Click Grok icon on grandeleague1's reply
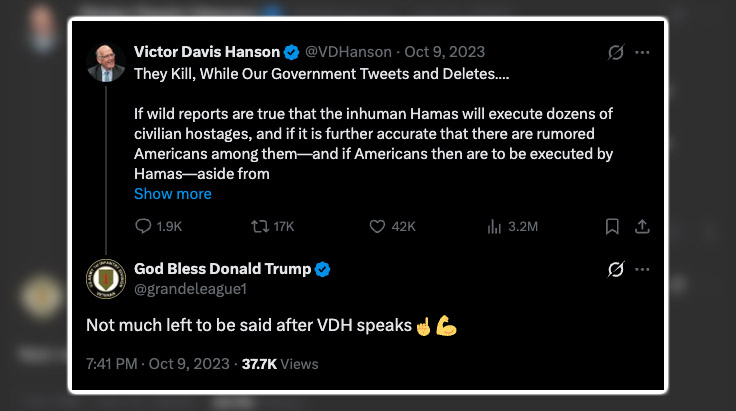 [616, 270]
